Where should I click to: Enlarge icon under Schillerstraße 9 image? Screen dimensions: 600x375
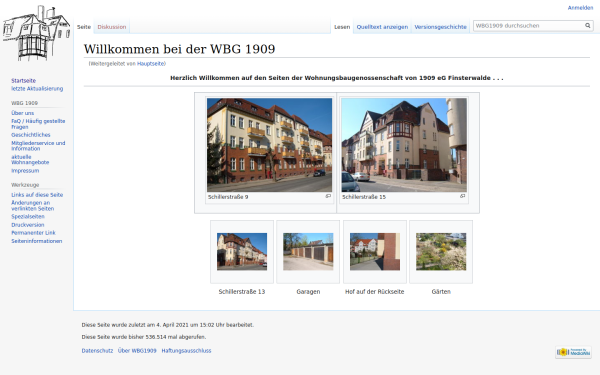(x=328, y=196)
